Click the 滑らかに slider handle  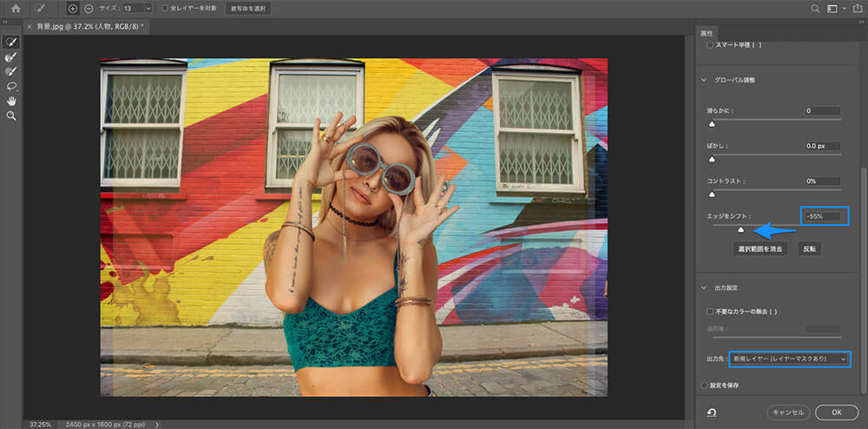[x=712, y=124]
